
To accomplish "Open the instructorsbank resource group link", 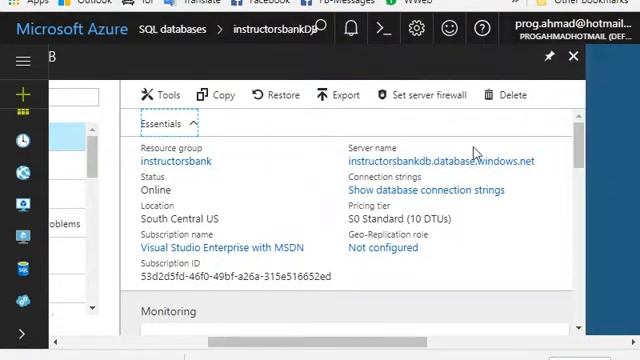I will (176, 161).
